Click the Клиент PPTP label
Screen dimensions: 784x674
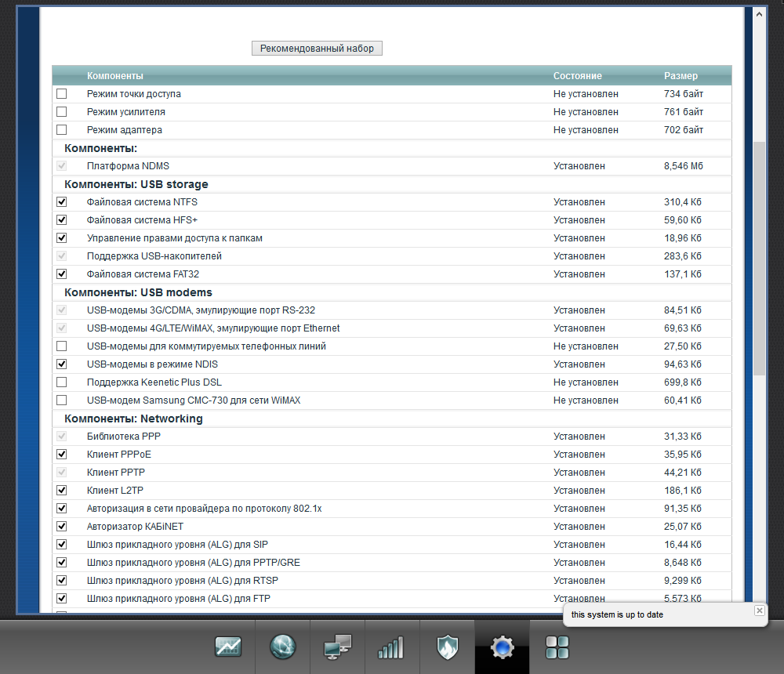116,473
